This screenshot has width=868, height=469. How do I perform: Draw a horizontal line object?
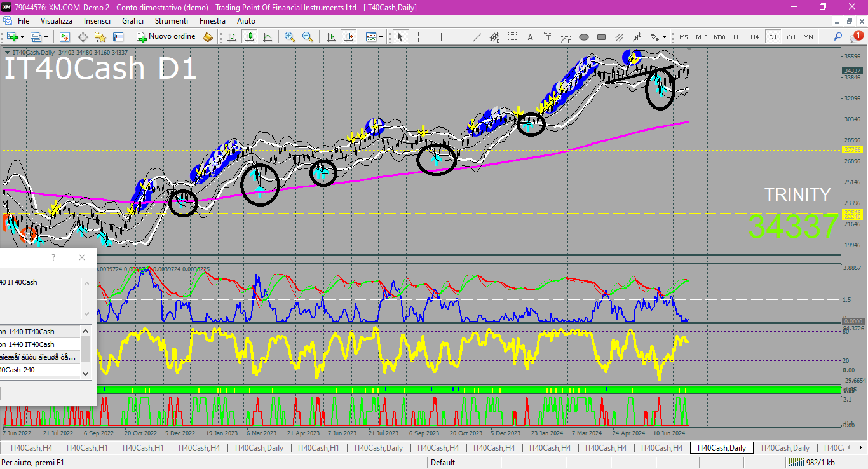coord(459,37)
